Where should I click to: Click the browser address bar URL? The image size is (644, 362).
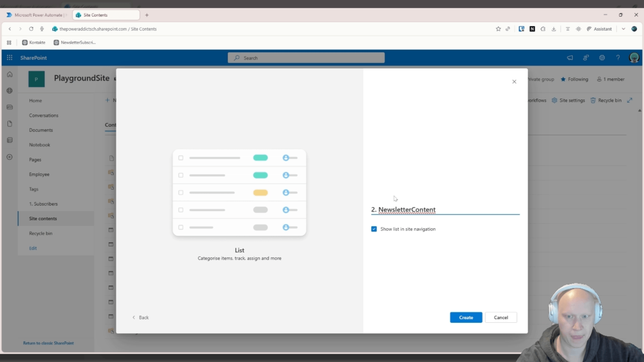pos(108,29)
